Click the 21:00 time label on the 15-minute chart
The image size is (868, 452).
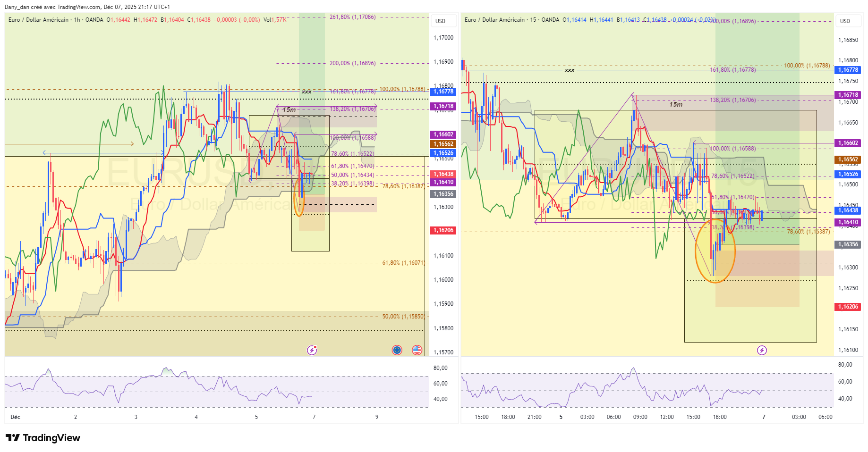tap(535, 417)
